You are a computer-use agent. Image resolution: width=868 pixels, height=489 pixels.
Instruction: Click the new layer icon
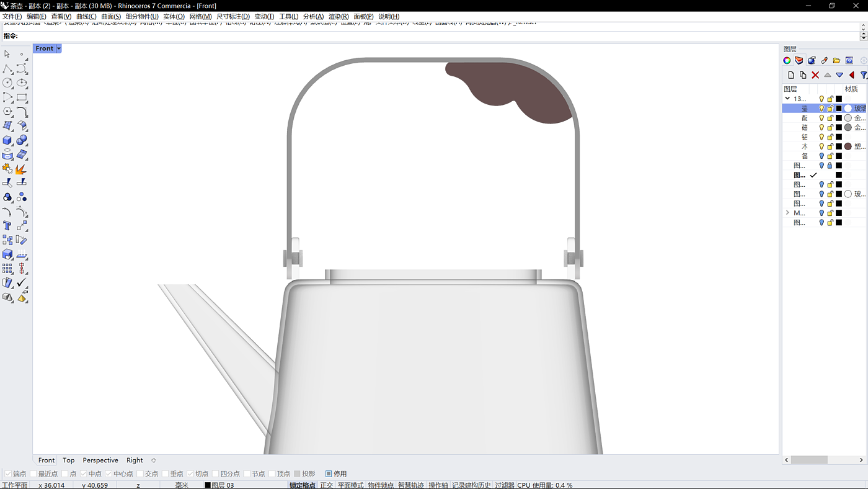point(790,75)
